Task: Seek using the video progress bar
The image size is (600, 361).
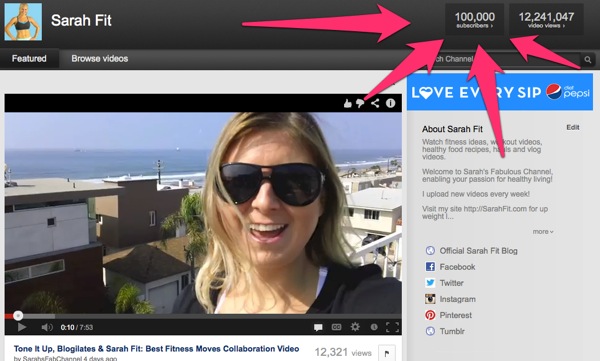Action: [x=203, y=316]
